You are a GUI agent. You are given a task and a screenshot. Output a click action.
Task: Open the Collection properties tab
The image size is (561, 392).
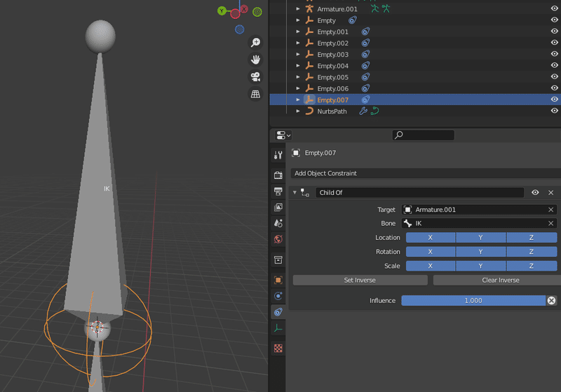pos(278,259)
